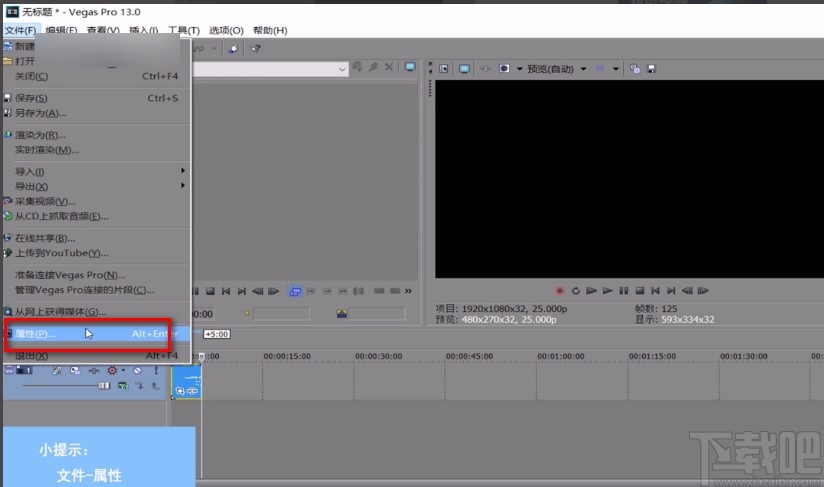Open the automation settings dropdown arrow
Viewport: 824px width, 487px height.
pyautogui.click(x=123, y=371)
